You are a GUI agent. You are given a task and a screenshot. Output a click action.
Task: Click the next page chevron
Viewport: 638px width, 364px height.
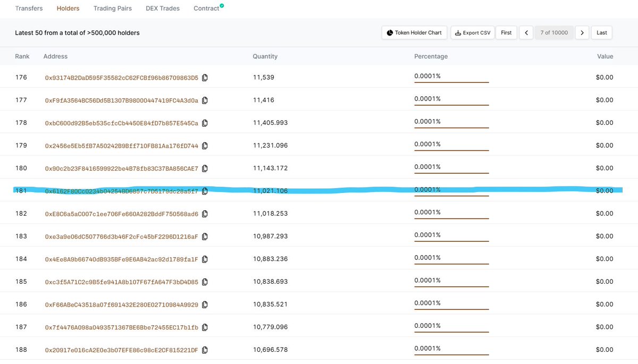tap(582, 32)
